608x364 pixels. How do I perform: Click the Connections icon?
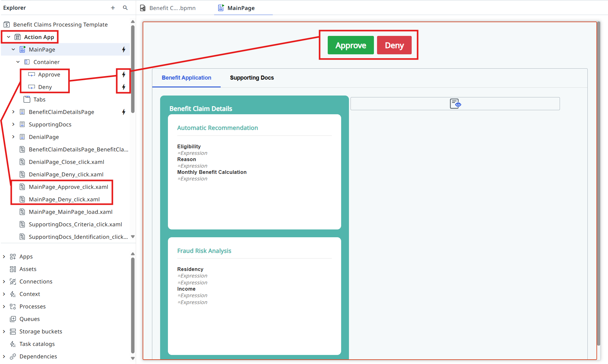point(13,282)
